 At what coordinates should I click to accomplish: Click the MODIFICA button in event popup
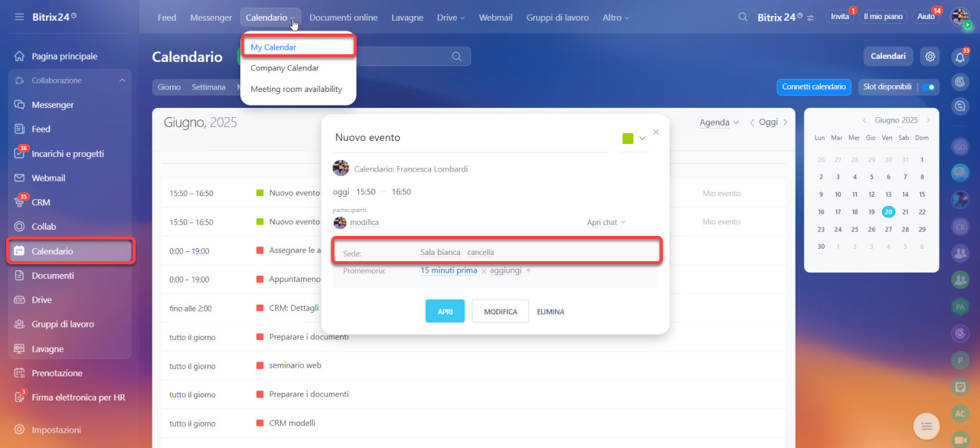tap(501, 312)
